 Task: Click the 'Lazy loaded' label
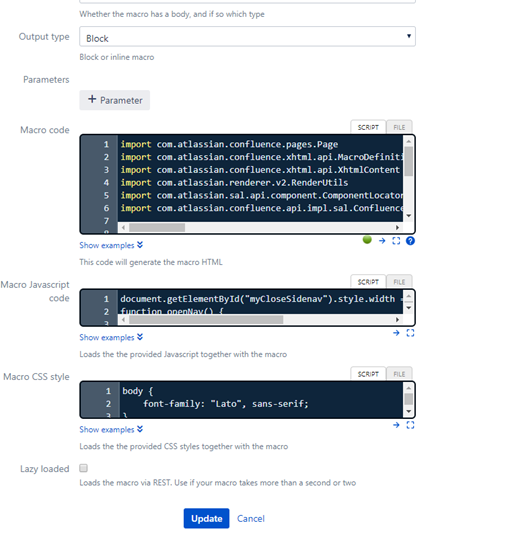[x=45, y=469]
